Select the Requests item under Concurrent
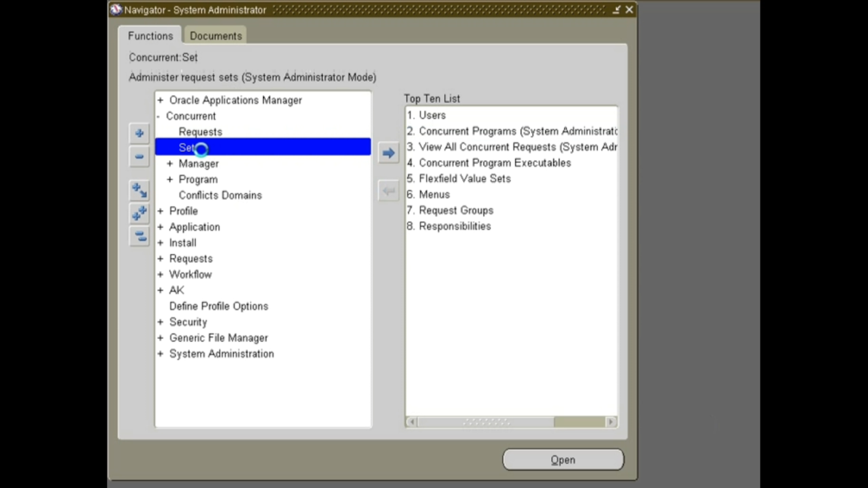This screenshot has height=488, width=868. (200, 131)
